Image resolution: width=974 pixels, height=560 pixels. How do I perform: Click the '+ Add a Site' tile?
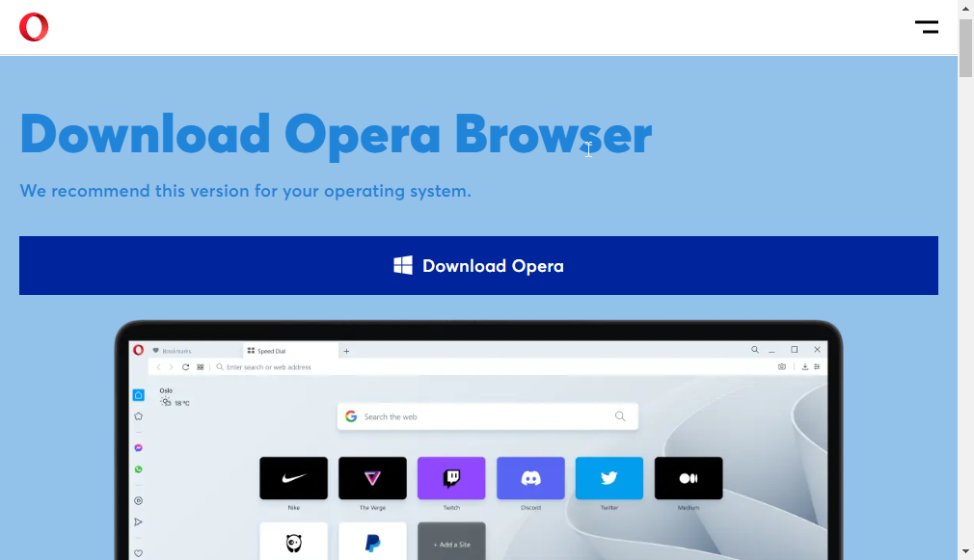point(451,542)
